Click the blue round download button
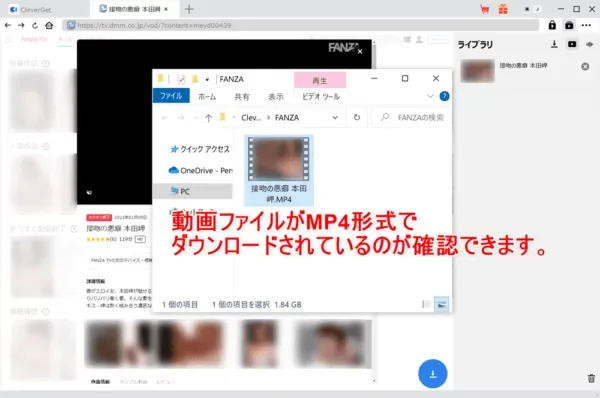This screenshot has width=600, height=398. 433,374
